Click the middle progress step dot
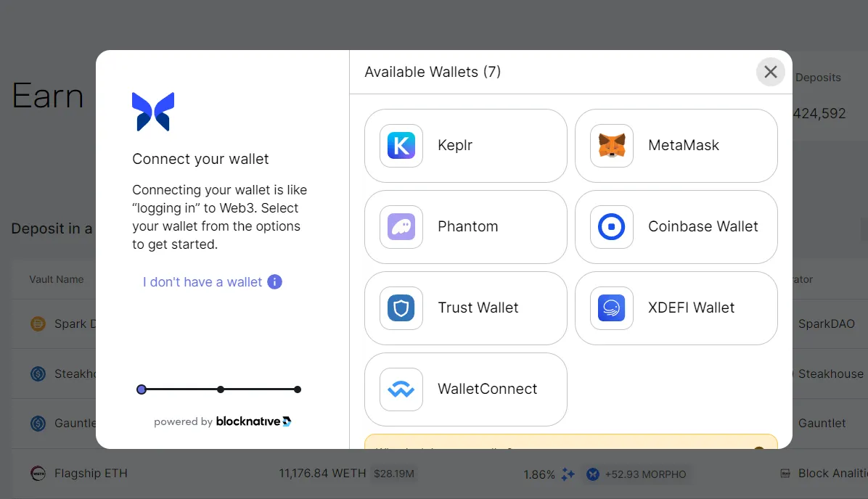The width and height of the screenshot is (868, 499). pos(221,389)
